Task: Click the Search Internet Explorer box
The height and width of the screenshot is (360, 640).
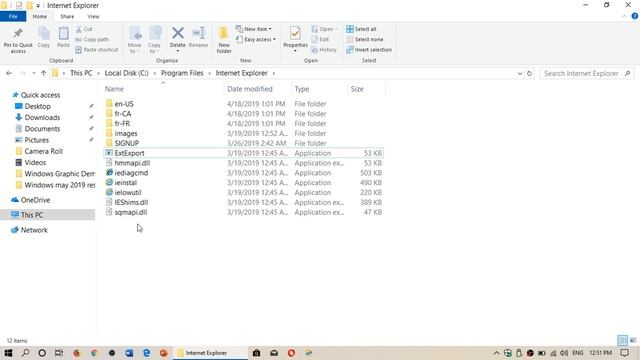Action: click(x=587, y=73)
